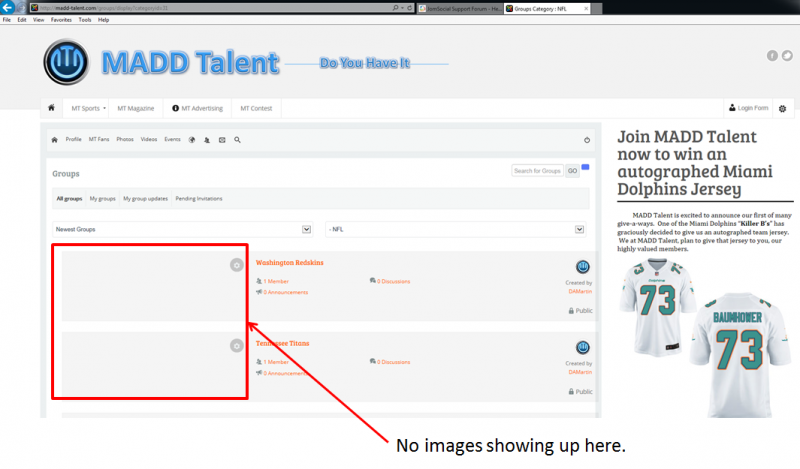This screenshot has width=800, height=469.
Task: Click the blue icon beside the GO button
Action: click(x=585, y=167)
